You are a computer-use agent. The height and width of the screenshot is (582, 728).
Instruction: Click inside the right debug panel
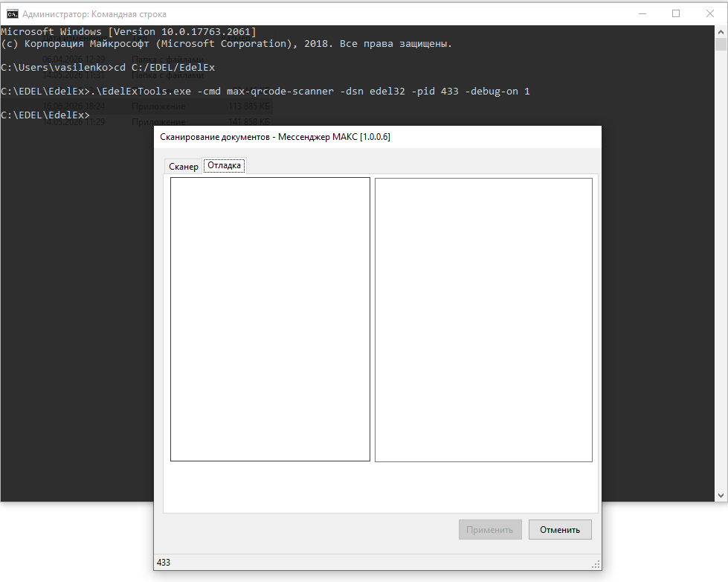click(x=483, y=320)
